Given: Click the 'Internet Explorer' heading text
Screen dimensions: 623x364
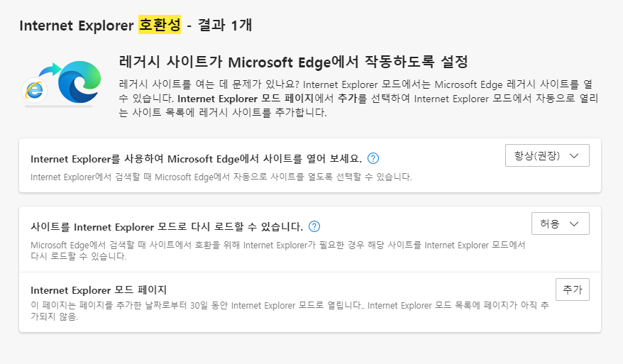Looking at the screenshot, I should (x=77, y=26).
